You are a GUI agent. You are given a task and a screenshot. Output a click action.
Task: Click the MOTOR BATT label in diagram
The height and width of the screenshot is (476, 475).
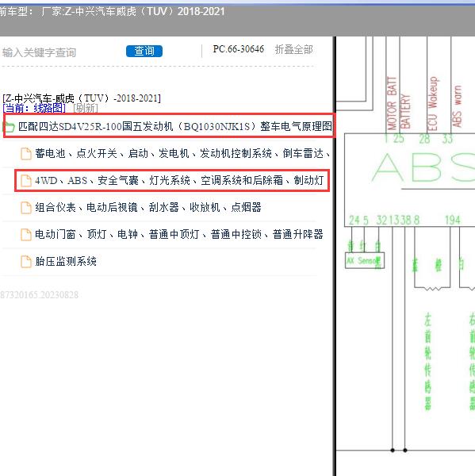[392, 103]
